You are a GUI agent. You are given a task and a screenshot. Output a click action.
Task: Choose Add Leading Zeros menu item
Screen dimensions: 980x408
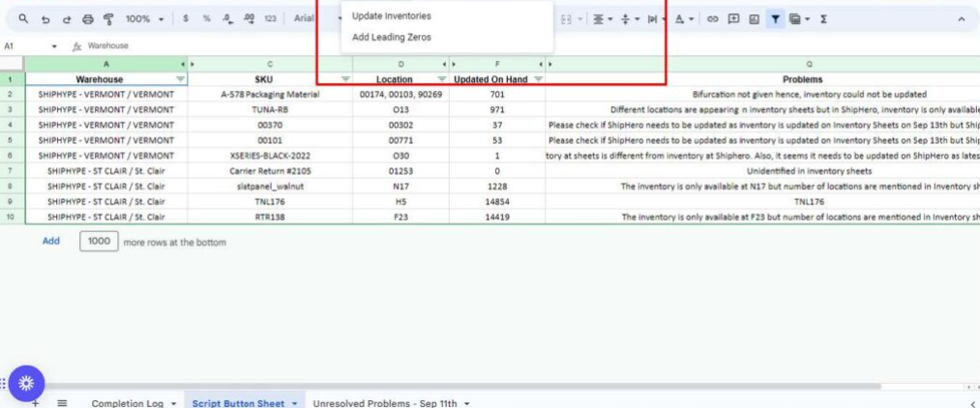(392, 37)
